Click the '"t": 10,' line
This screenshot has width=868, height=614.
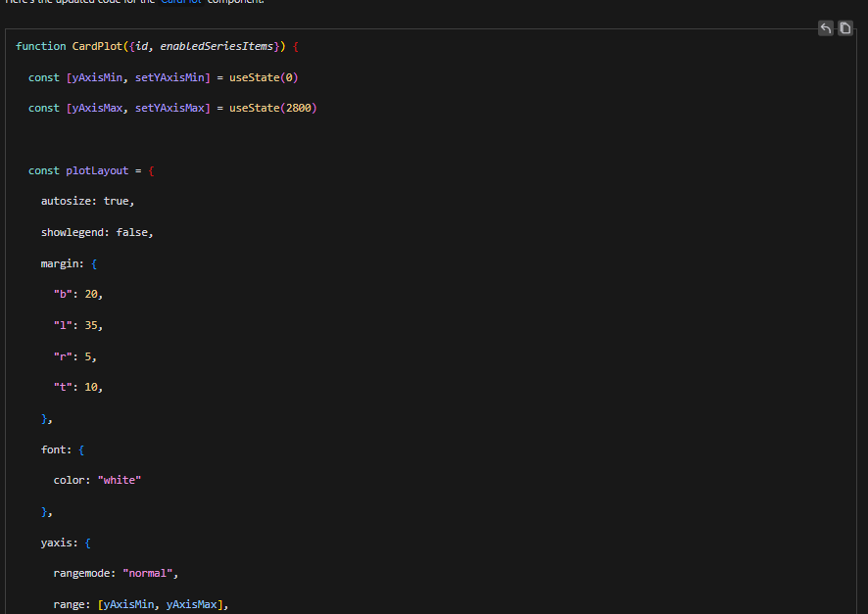[78, 387]
